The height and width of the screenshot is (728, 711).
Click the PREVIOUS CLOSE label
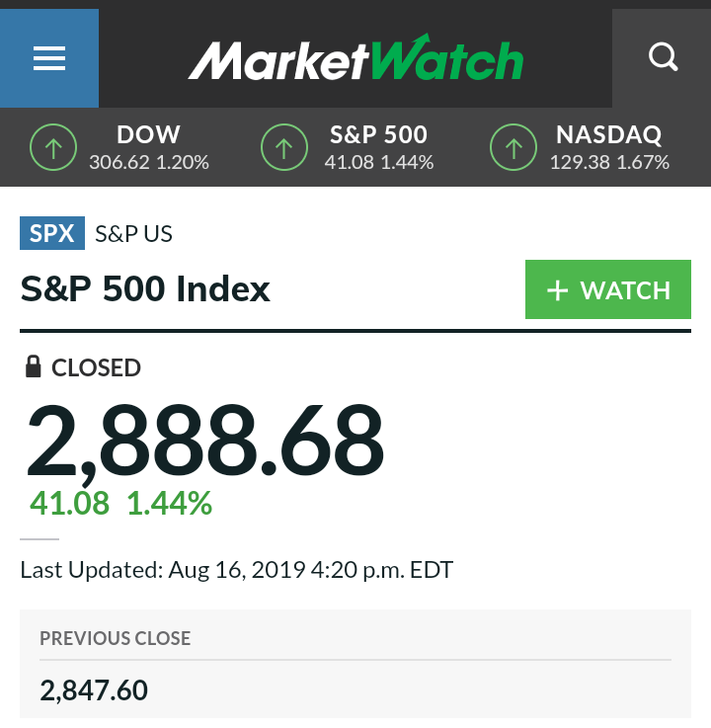[116, 638]
